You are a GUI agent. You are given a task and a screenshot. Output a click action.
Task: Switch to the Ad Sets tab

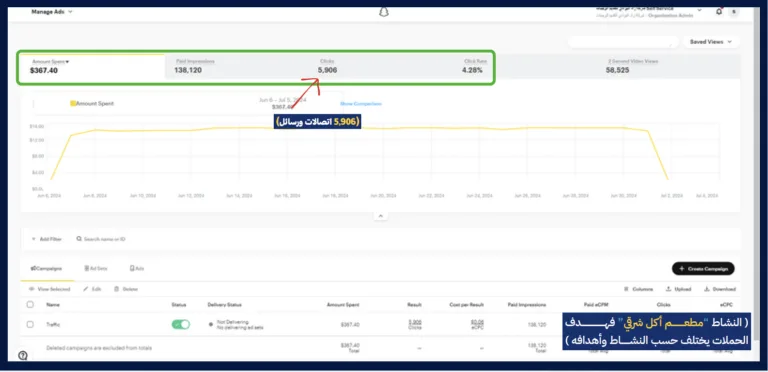tap(96, 269)
